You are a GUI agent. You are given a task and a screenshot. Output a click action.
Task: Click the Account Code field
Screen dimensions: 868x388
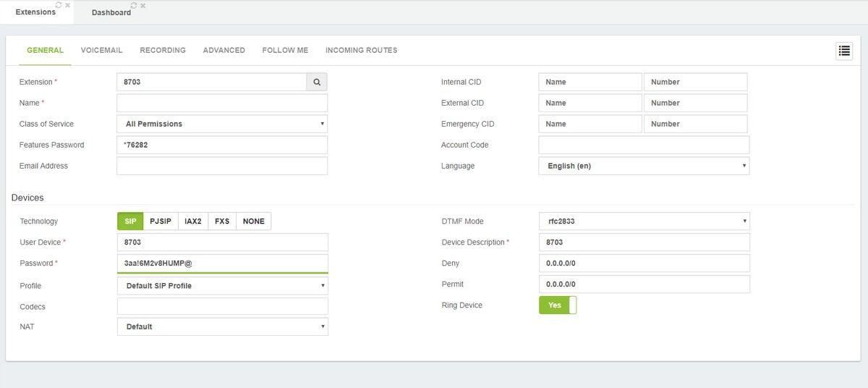644,145
